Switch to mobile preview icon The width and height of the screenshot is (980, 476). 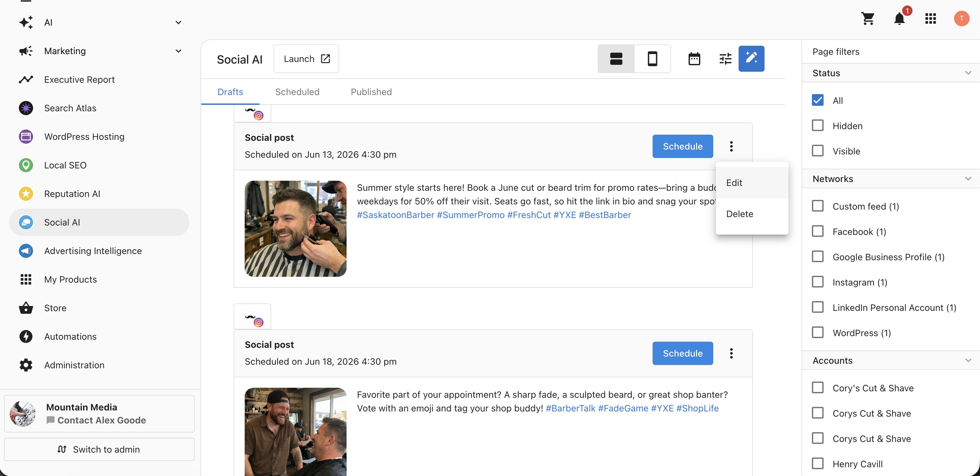653,59
